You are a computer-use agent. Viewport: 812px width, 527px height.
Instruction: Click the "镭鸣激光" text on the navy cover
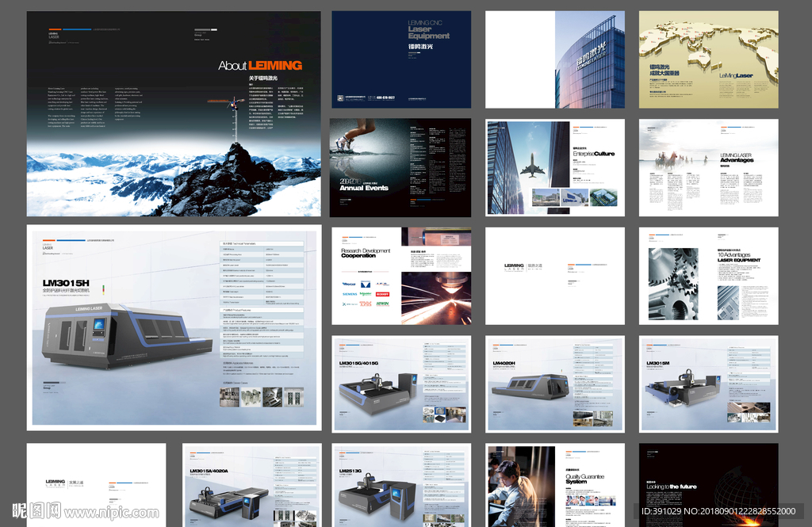point(420,47)
